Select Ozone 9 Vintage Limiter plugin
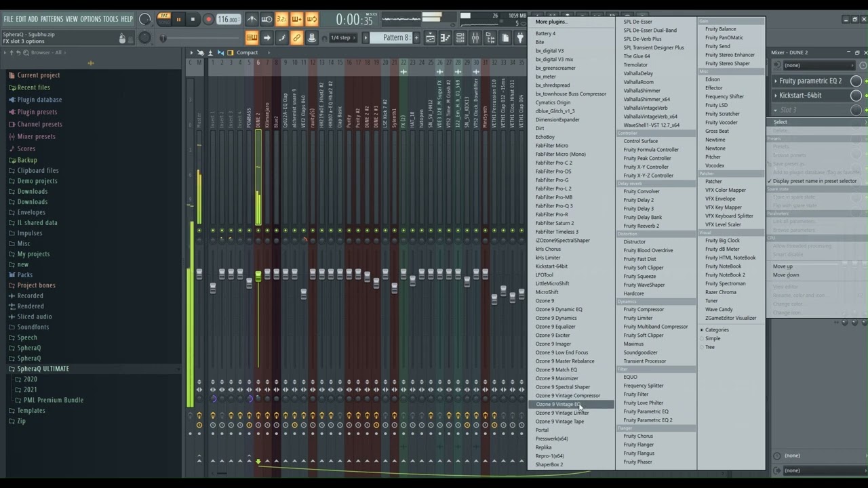The height and width of the screenshot is (488, 868). pyautogui.click(x=562, y=413)
